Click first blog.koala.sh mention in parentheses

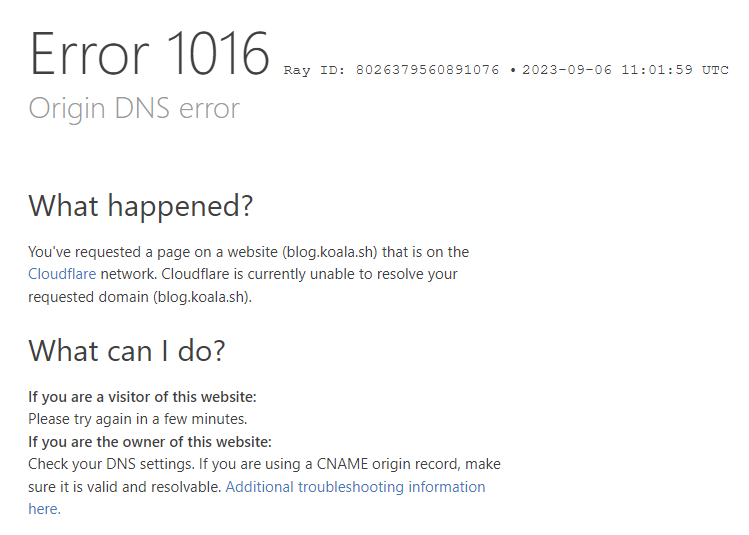pyautogui.click(x=330, y=252)
